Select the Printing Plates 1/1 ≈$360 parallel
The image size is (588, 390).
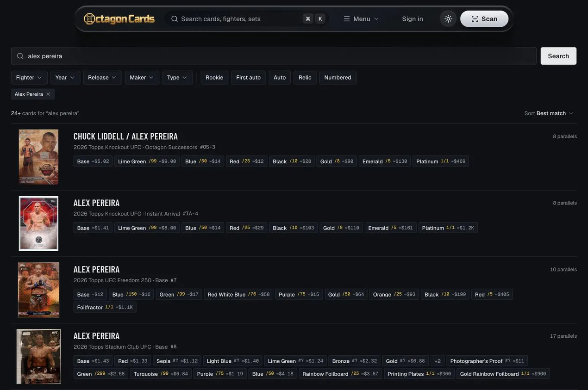coord(419,374)
